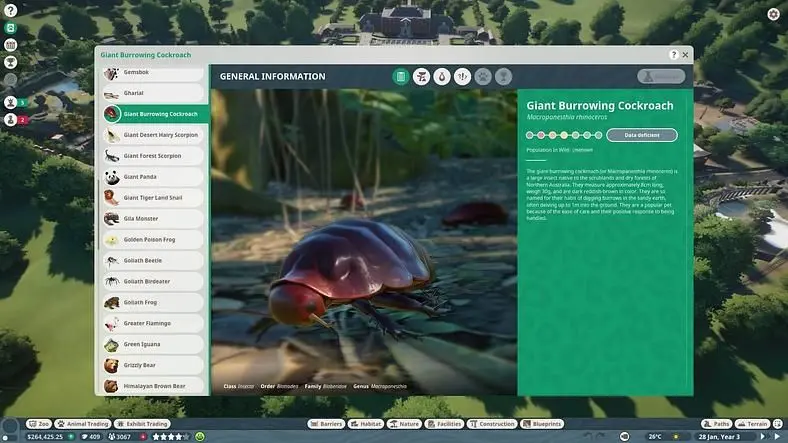Select Greater Flamingo in the list

pyautogui.click(x=154, y=323)
